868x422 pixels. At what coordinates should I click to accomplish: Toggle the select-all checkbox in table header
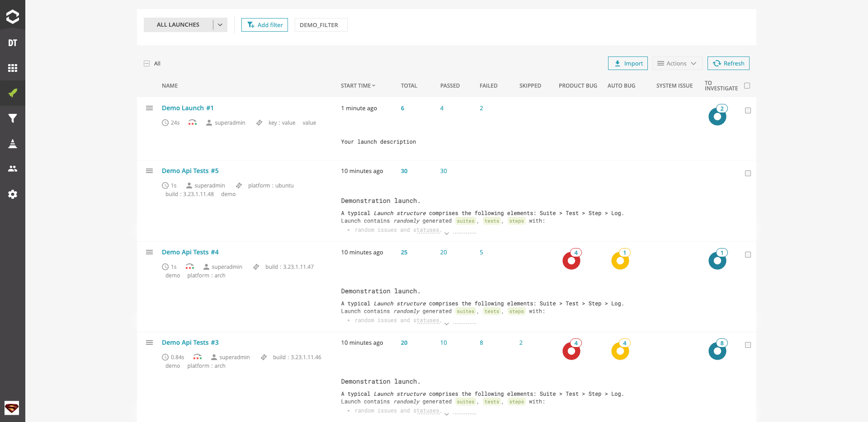(x=747, y=86)
